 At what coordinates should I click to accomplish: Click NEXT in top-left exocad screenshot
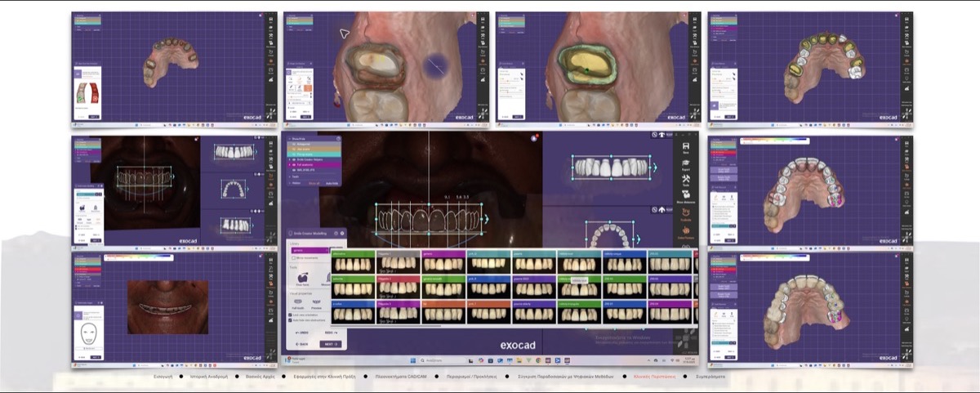94,116
